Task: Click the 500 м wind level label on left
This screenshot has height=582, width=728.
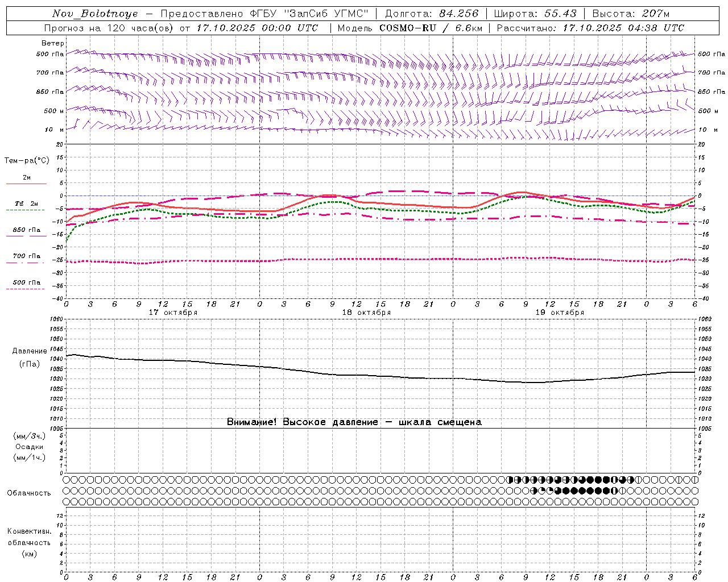Action: pyautogui.click(x=54, y=111)
